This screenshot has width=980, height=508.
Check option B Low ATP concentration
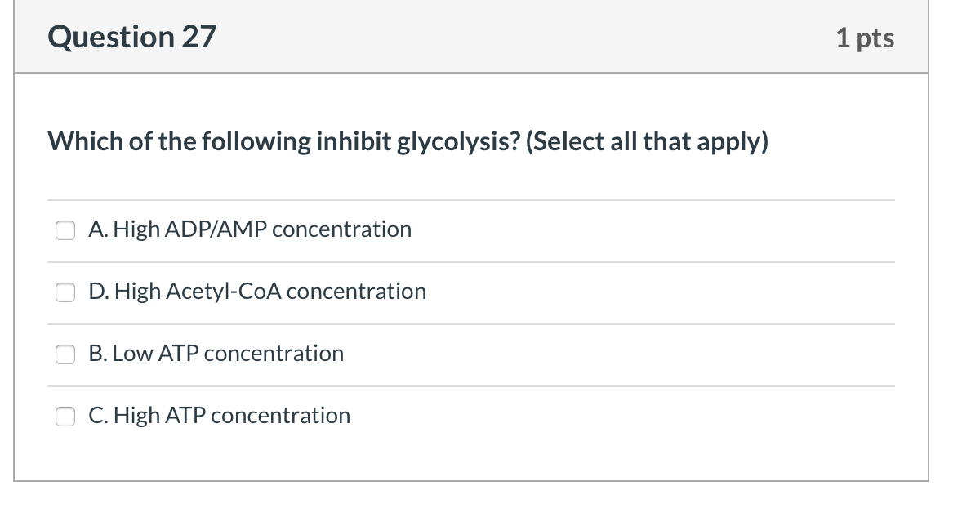65,354
